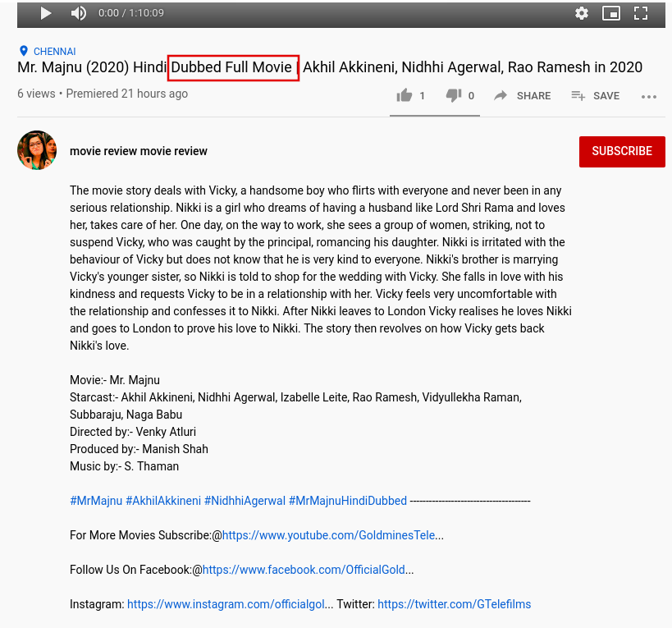Open #NidhhiAgerwal hashtag
Image resolution: width=672 pixels, height=628 pixels.
[245, 501]
